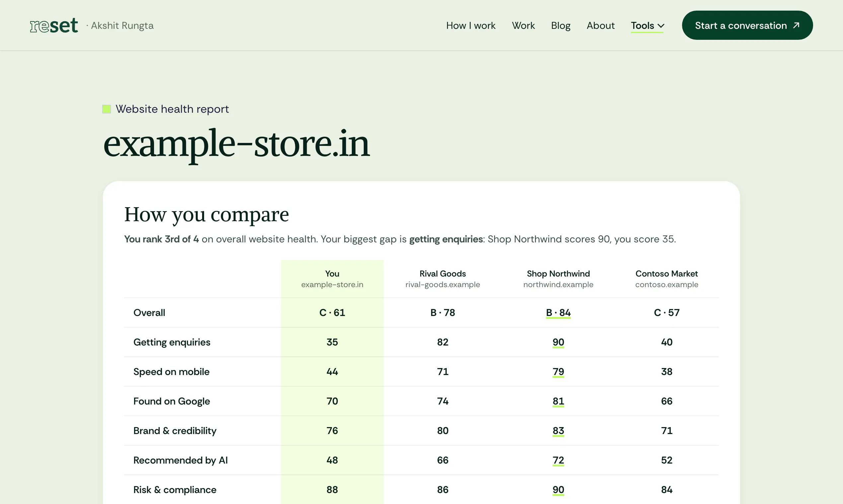Click Contoso Market overall score C · 57
Screen dimensions: 843x504
coord(666,312)
